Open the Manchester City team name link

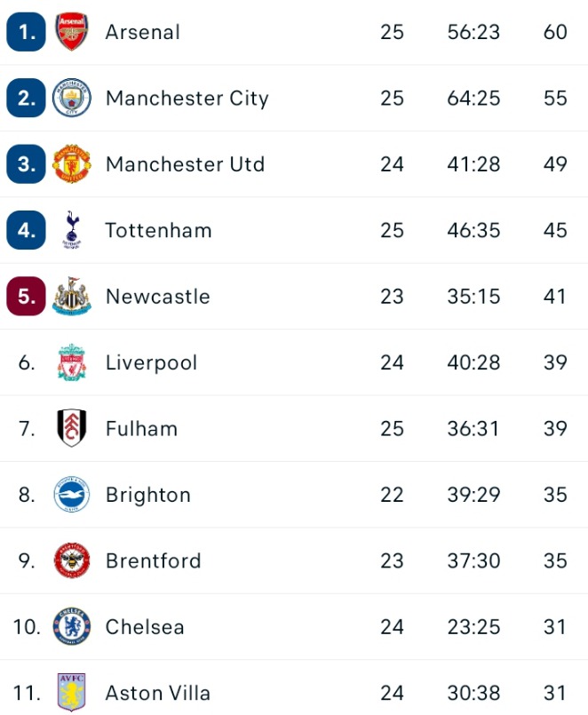187,98
